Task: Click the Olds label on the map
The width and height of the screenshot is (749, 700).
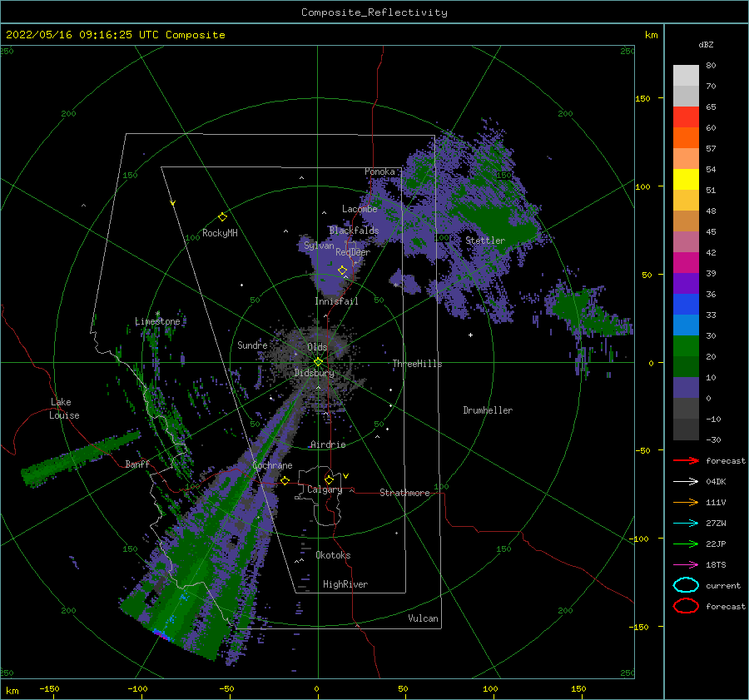Action: click(x=317, y=347)
